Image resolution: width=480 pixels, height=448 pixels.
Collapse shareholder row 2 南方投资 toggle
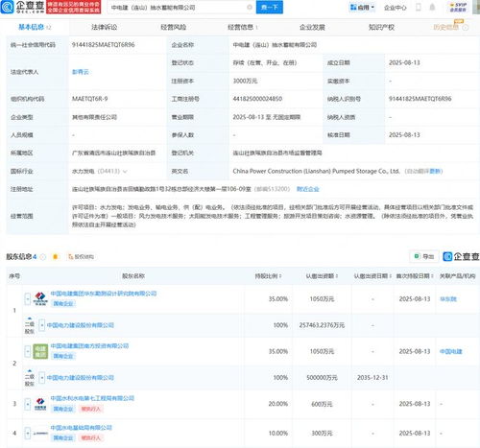28,351
